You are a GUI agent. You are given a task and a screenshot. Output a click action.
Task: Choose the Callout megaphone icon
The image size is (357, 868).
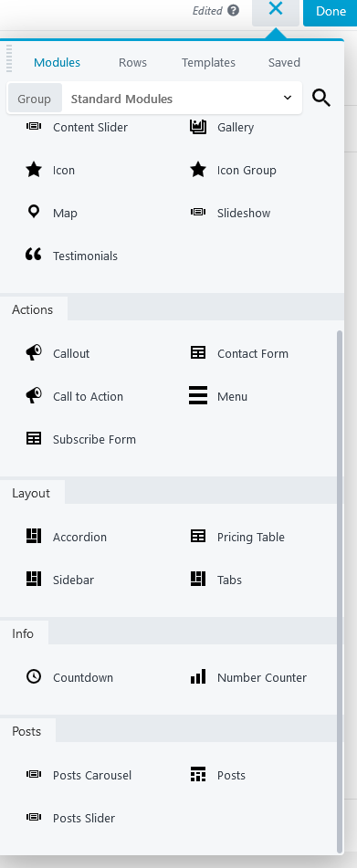click(x=33, y=352)
